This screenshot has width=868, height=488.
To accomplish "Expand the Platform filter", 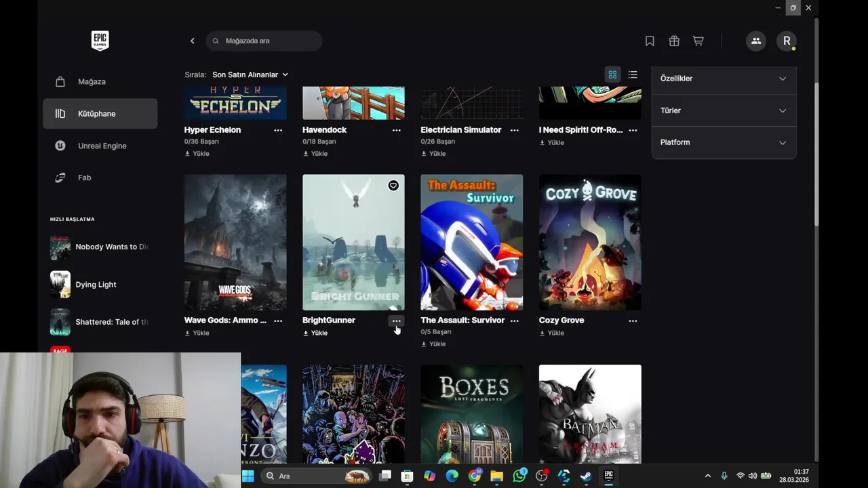I will click(x=724, y=142).
